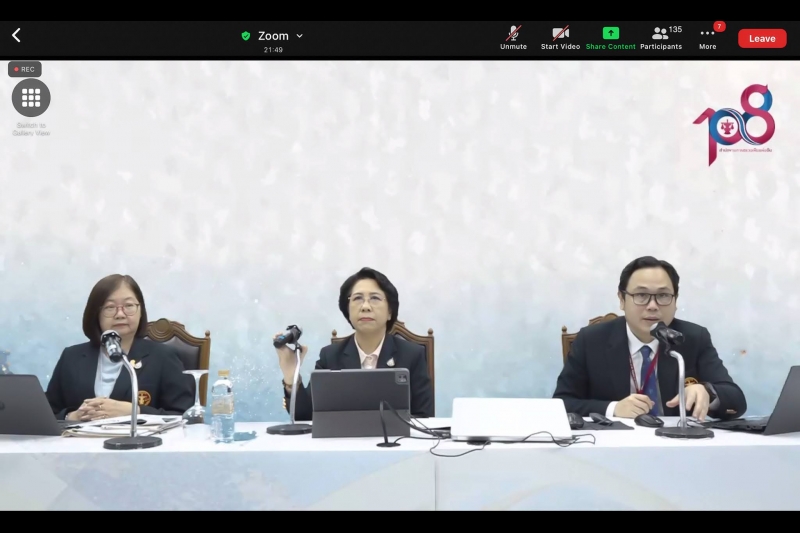Click the gallery view grid icon
The width and height of the screenshot is (800, 533).
tap(31, 97)
